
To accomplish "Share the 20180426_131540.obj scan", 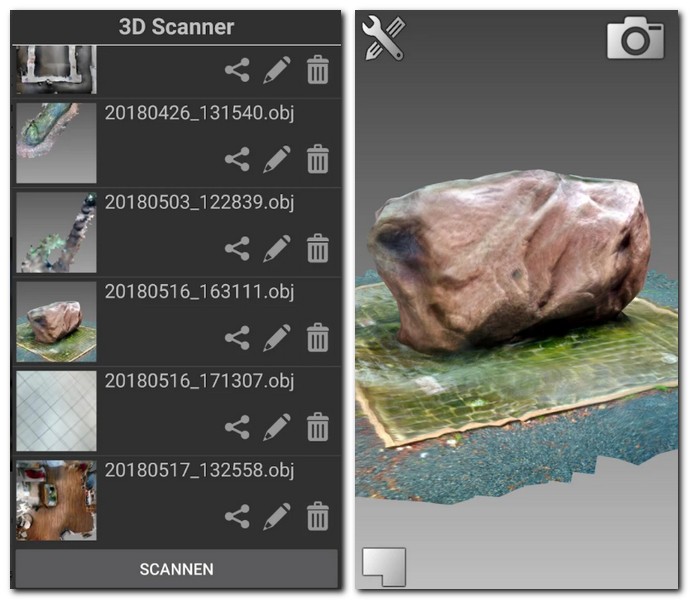I will [x=237, y=159].
